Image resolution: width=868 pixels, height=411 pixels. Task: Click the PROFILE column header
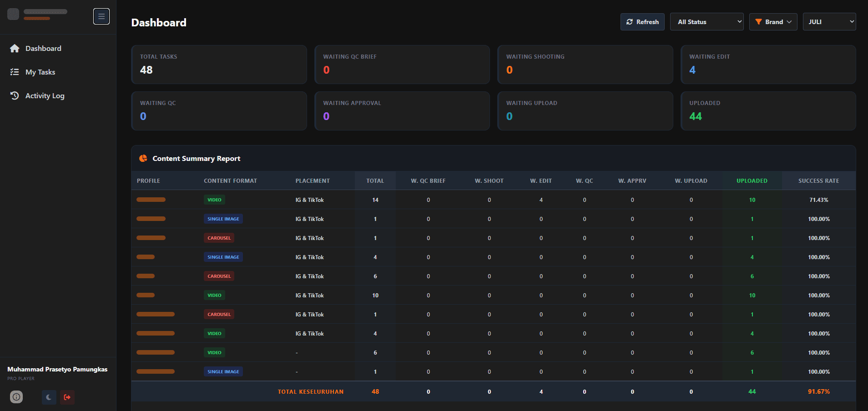[x=148, y=180]
